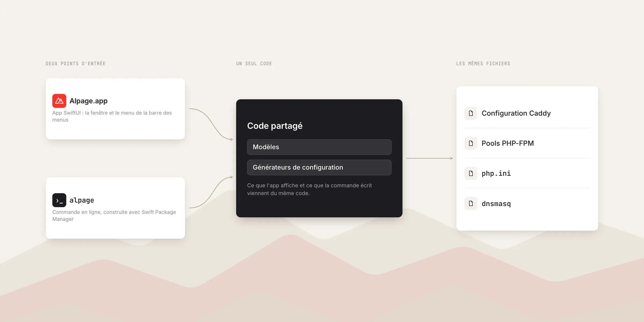Click the App SwiftUI description text
Viewport: 644px width, 322px height.
click(x=112, y=116)
